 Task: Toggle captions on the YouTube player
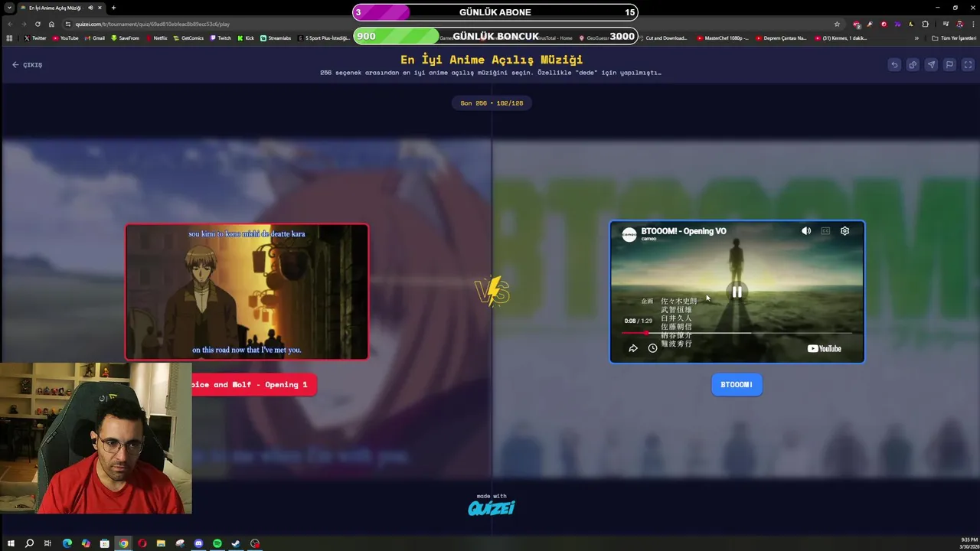(825, 231)
